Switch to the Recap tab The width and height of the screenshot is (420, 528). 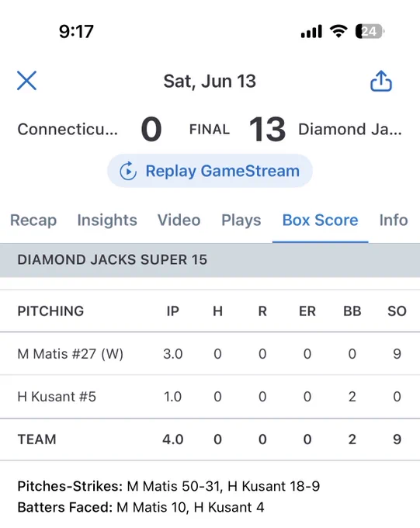[x=33, y=221]
